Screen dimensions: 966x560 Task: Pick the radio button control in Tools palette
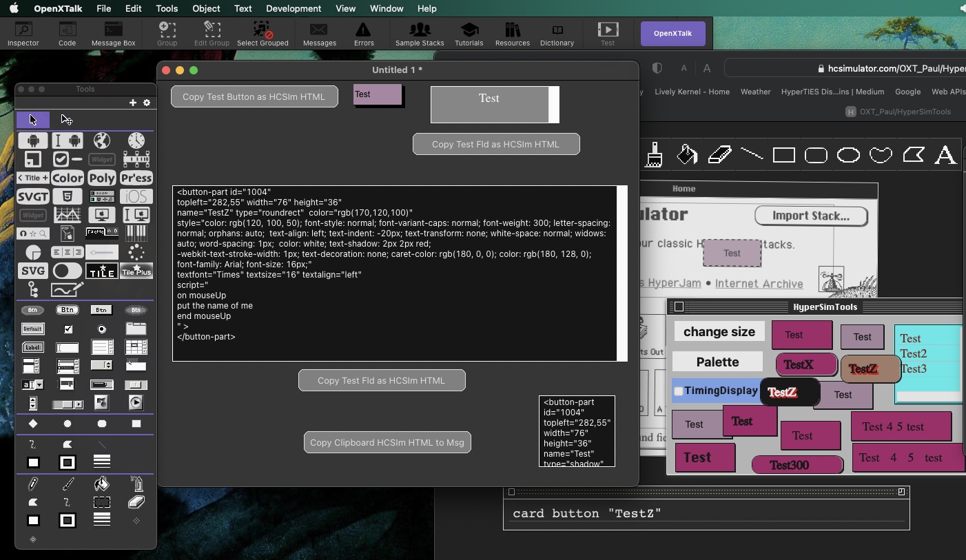click(102, 329)
